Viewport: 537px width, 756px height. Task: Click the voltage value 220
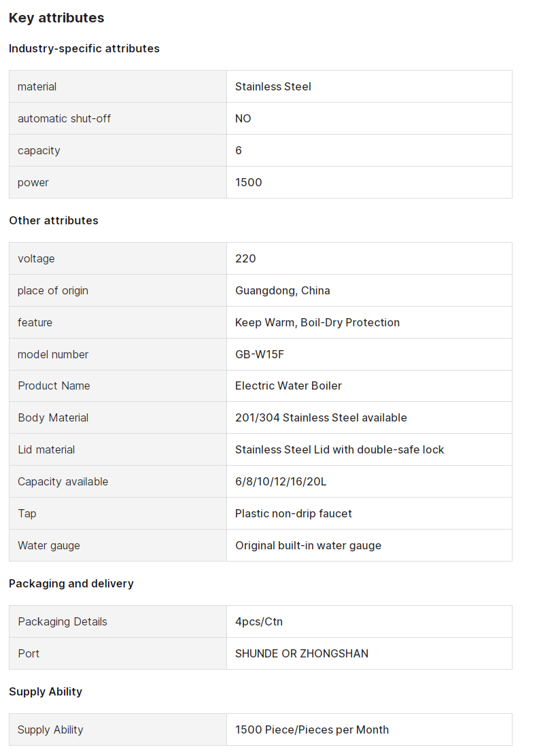[x=245, y=258]
